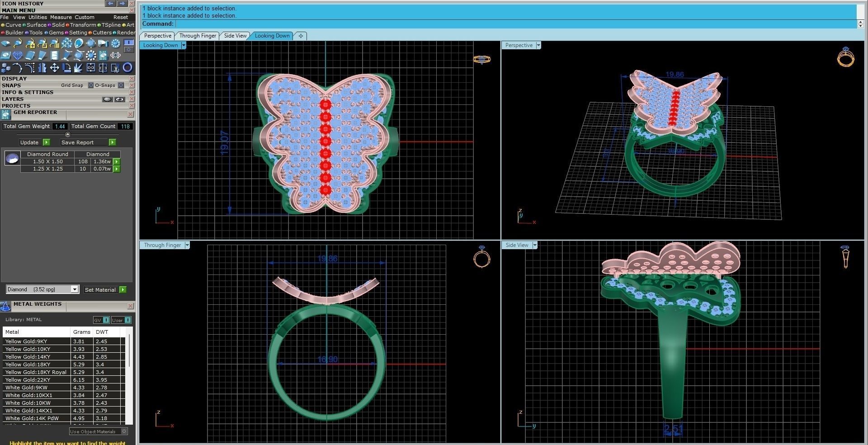
Task: Open the Measure menu
Action: 61,17
